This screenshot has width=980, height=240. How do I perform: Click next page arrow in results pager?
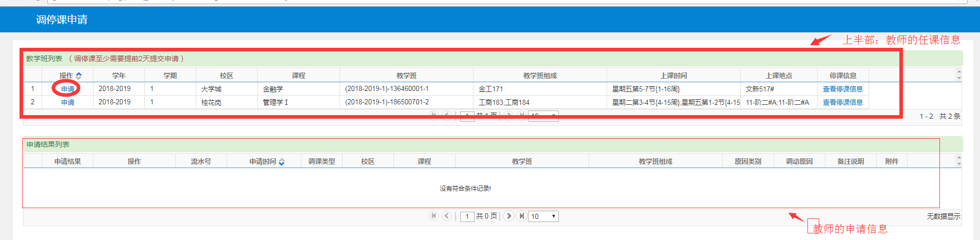[x=508, y=216]
